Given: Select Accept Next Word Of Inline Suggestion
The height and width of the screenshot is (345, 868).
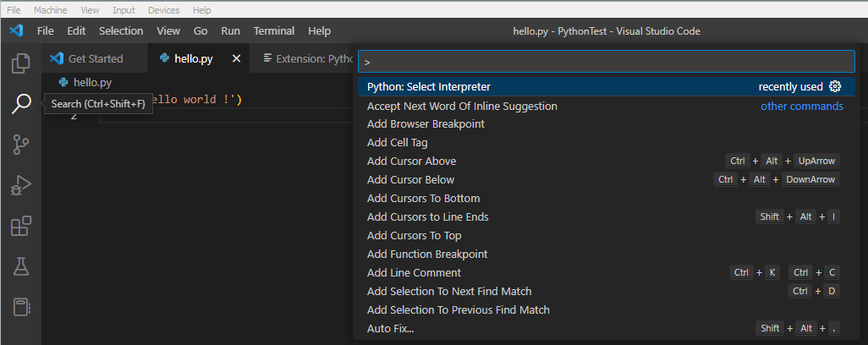Looking at the screenshot, I should click(606, 106).
